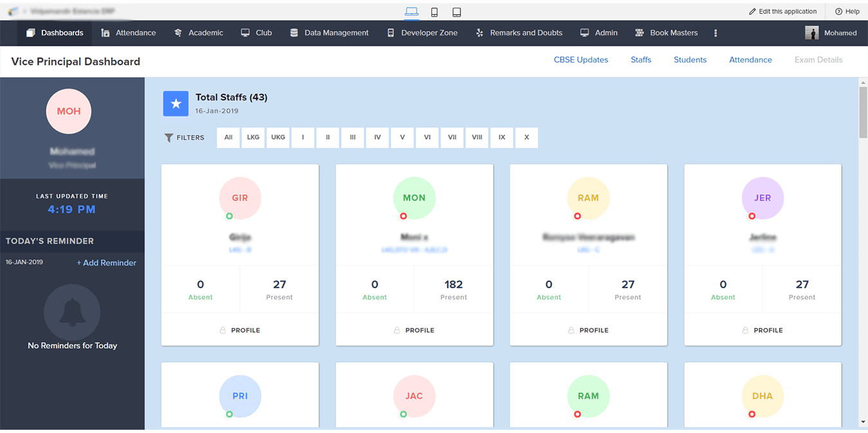
Task: Filter staffs by class VII
Action: 452,138
